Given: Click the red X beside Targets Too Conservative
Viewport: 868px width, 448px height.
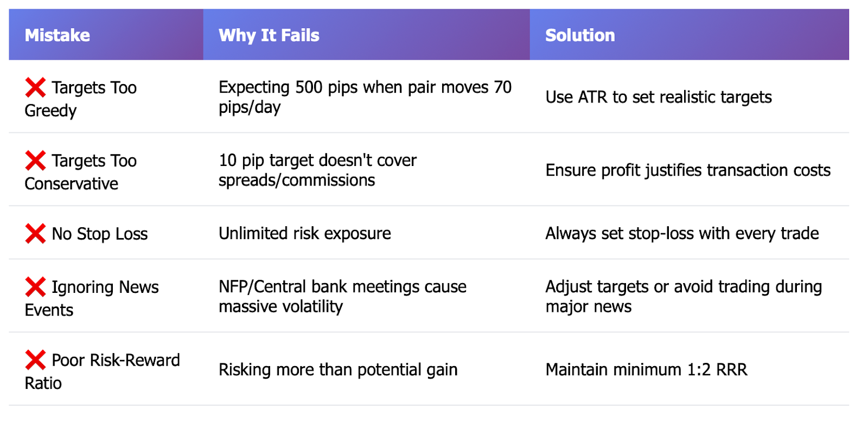Looking at the screenshot, I should point(35,161).
